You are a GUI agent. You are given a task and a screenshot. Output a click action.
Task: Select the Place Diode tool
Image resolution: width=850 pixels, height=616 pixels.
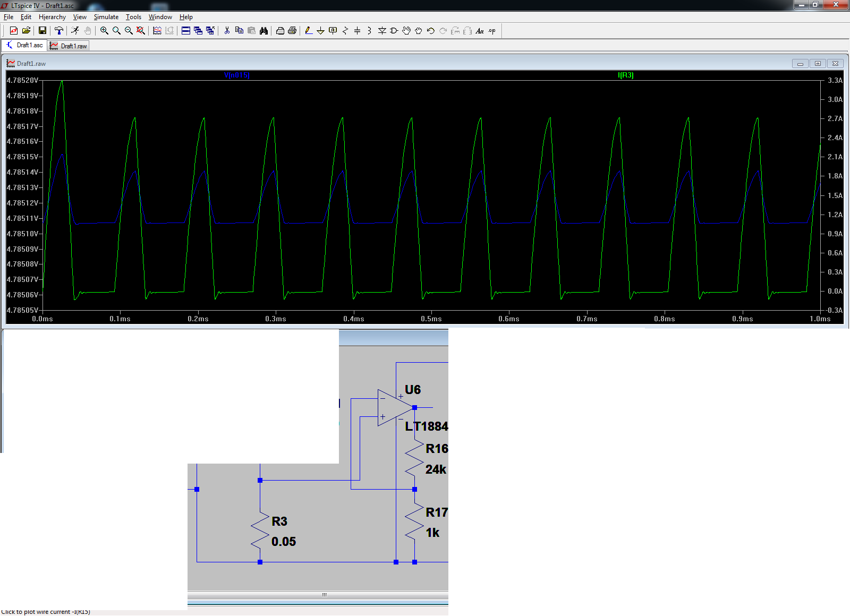(x=382, y=31)
